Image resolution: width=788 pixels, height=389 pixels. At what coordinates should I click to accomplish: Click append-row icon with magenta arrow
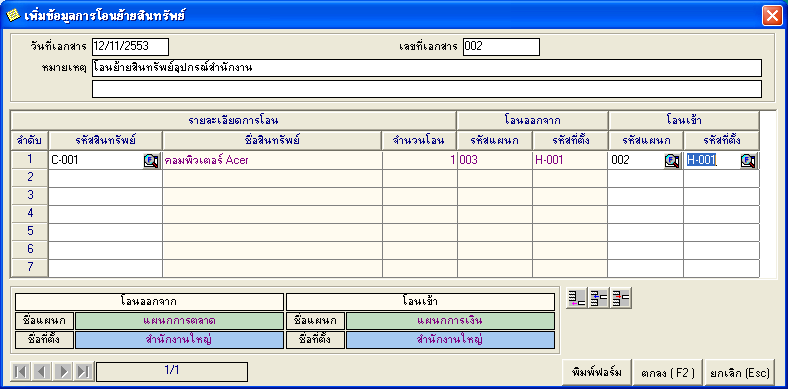(577, 299)
